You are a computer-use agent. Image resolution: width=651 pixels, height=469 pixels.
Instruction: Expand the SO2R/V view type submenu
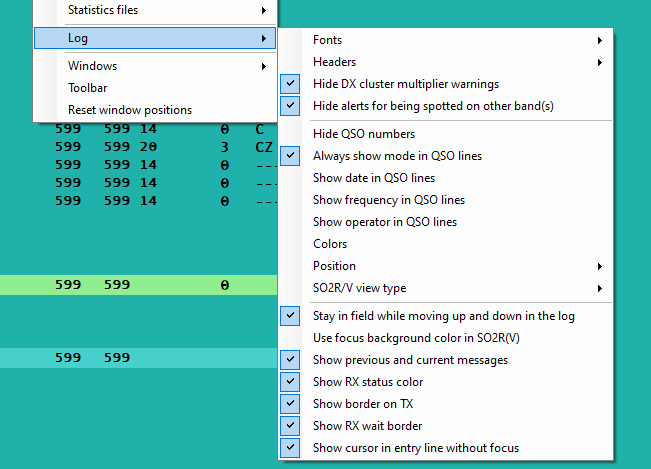tap(446, 288)
